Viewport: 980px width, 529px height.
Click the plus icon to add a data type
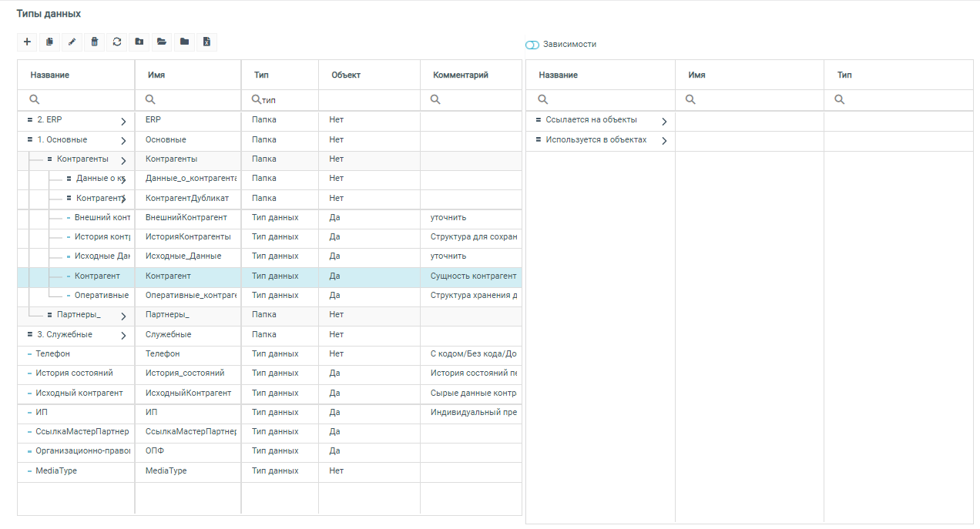click(x=27, y=42)
